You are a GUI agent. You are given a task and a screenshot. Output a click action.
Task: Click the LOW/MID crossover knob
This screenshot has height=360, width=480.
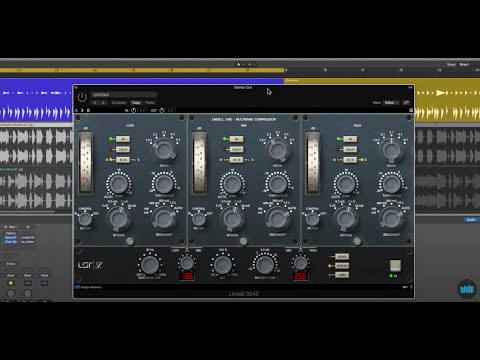point(187,263)
